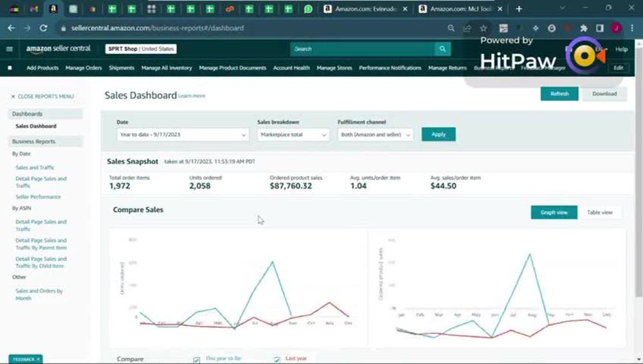This screenshot has width=643, height=364.
Task: Open the Sales breakdown dropdown
Action: [293, 134]
